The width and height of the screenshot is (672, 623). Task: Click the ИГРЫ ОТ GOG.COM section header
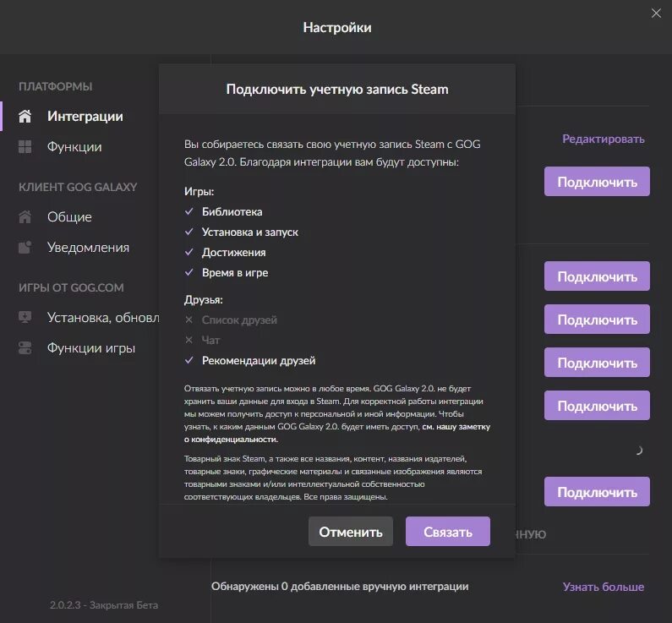(71, 287)
